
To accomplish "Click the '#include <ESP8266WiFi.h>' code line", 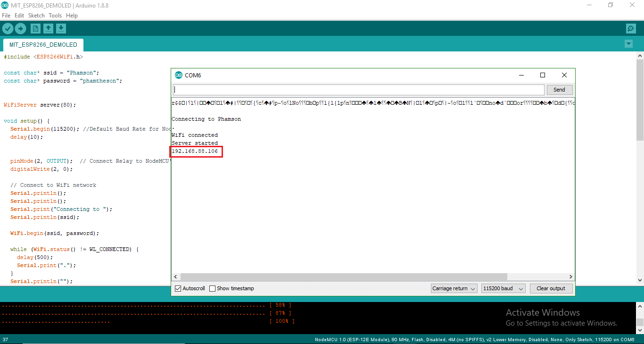I will [x=43, y=57].
